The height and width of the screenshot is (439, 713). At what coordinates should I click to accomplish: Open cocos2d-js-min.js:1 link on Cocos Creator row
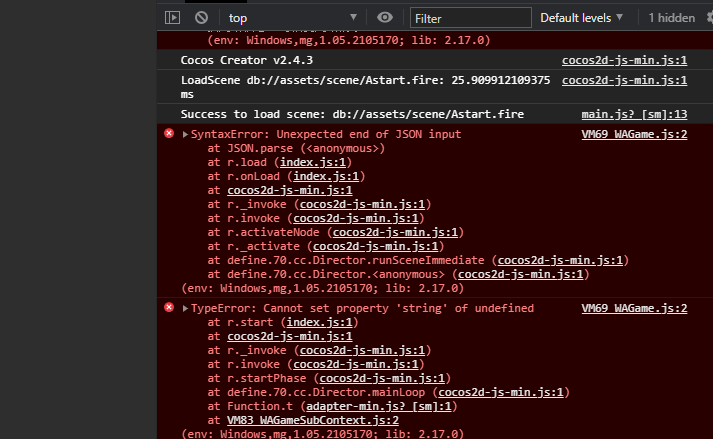tap(624, 60)
